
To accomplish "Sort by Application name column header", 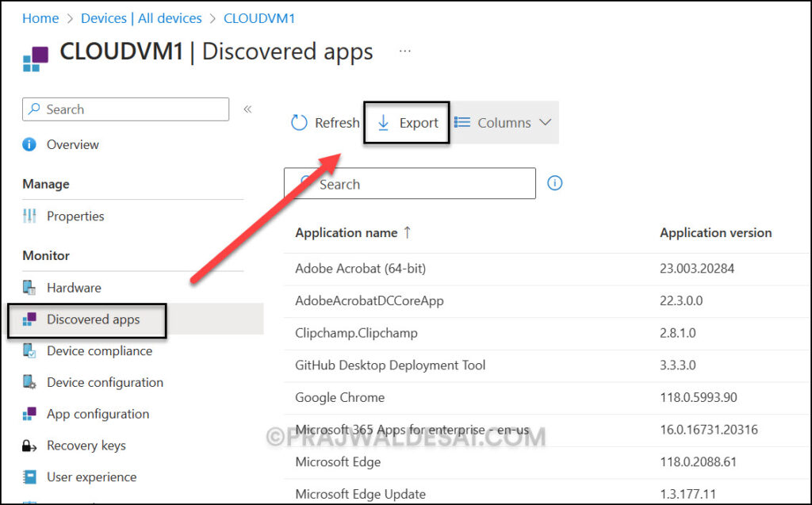I will tap(347, 232).
